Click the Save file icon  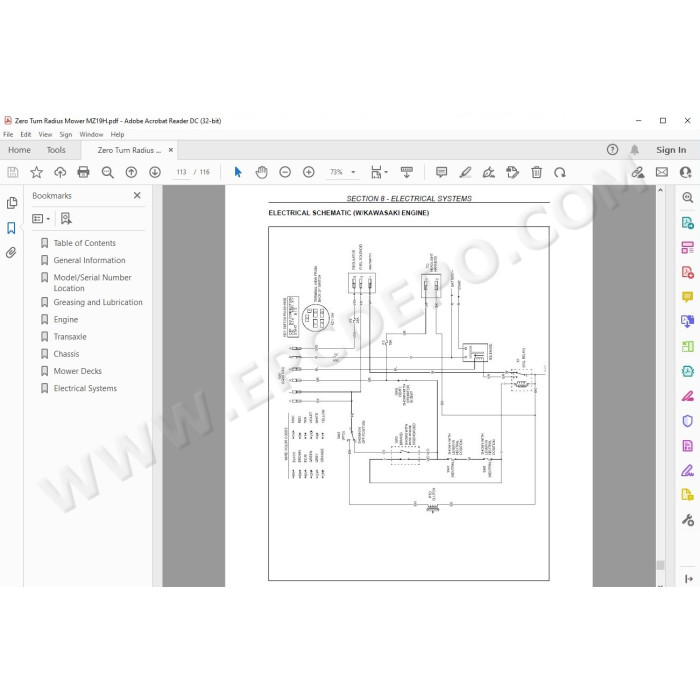(x=12, y=172)
